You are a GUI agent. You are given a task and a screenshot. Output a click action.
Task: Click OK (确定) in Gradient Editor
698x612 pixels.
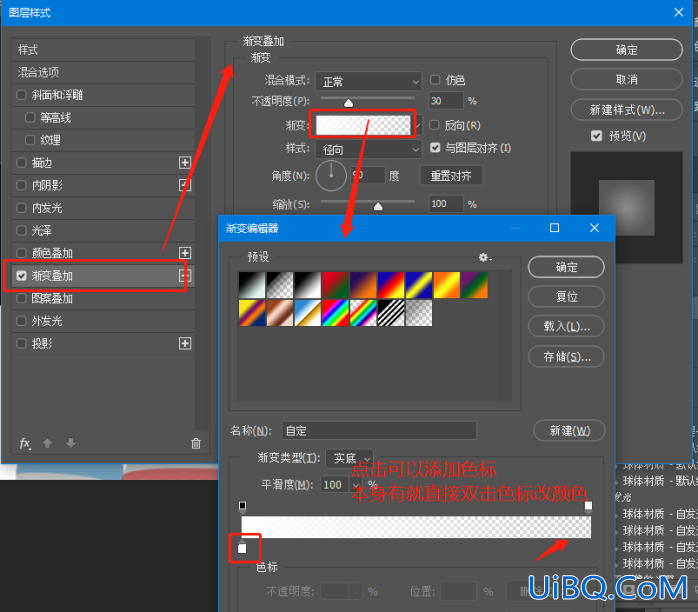point(566,267)
